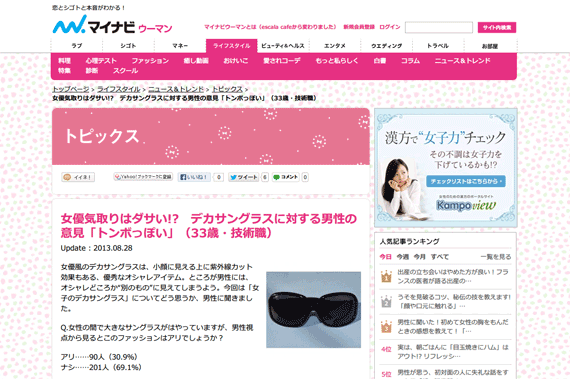Click the Update：2013.08.28 date text
The height and width of the screenshot is (379, 570).
click(x=96, y=248)
